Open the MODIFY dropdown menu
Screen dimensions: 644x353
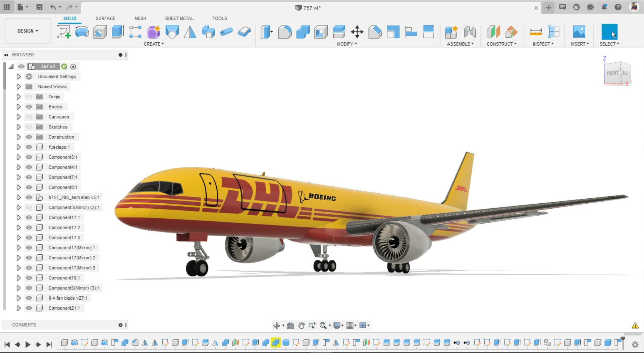point(347,44)
